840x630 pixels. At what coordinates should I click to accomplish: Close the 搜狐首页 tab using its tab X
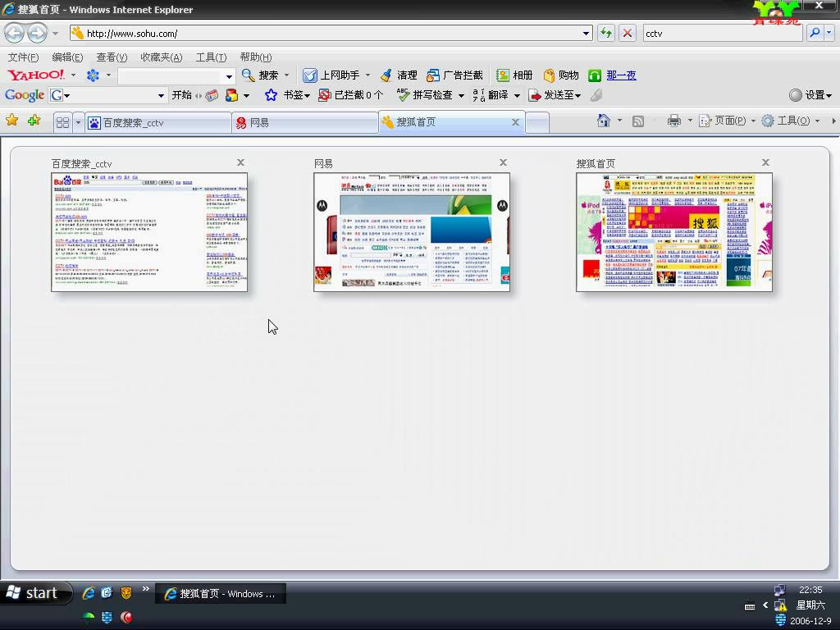(x=515, y=122)
